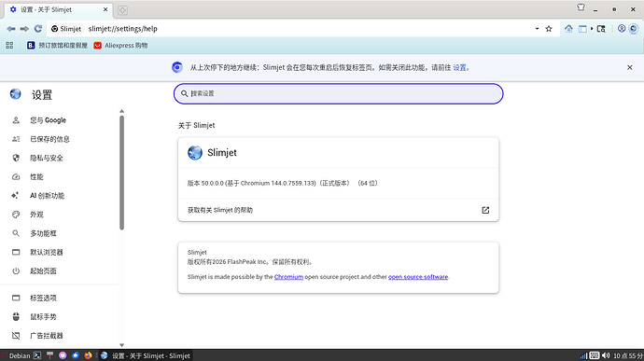
Task: Click the scroll-up arrow of sidebar scrollbar
Action: (121, 111)
